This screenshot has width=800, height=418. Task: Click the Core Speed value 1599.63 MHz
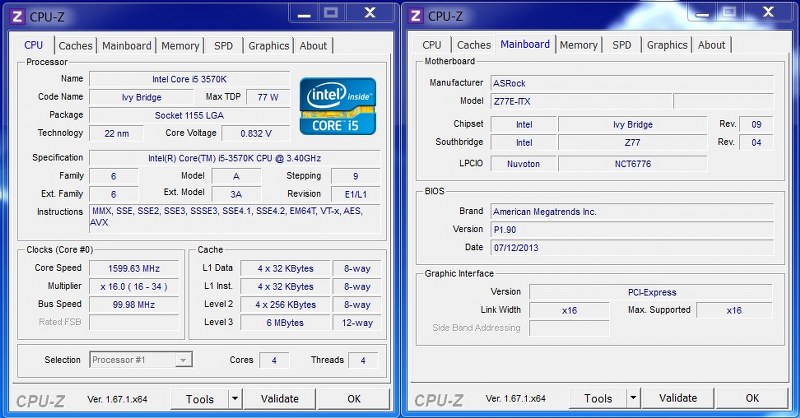click(134, 268)
